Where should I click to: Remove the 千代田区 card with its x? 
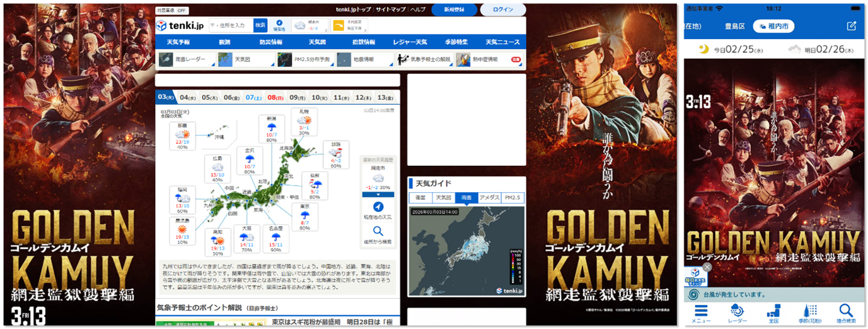(x=365, y=30)
